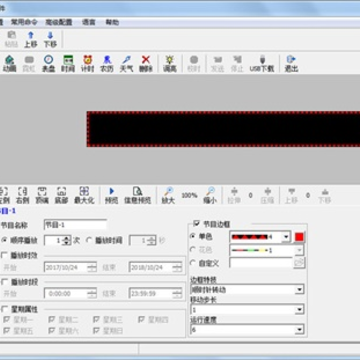Select the 顺序播放 sequential play radio button

click(4, 240)
